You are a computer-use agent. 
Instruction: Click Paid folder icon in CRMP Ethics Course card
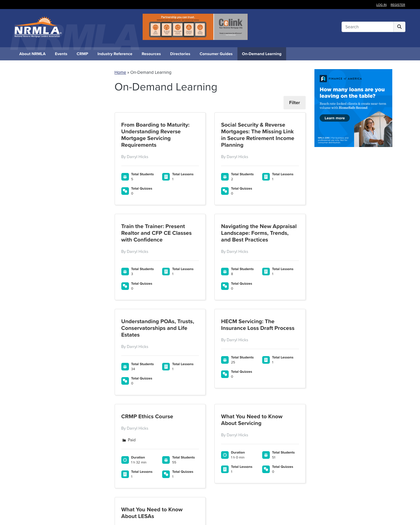[124, 440]
